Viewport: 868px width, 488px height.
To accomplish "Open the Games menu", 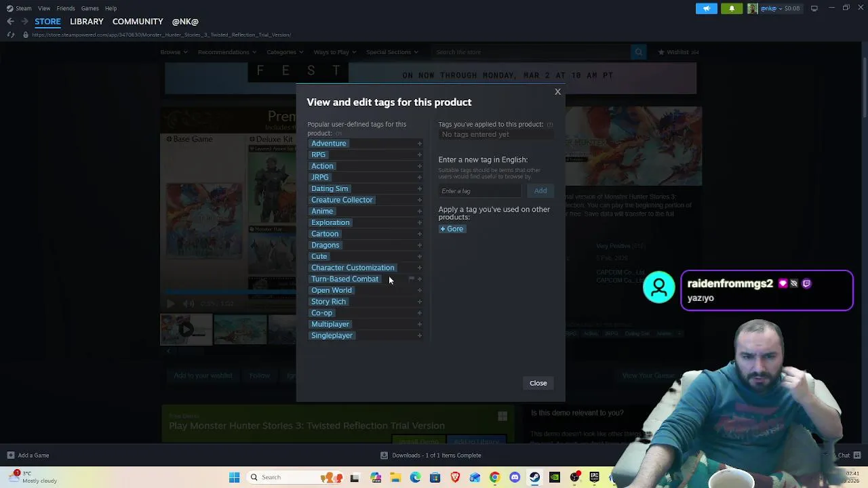I will [90, 8].
